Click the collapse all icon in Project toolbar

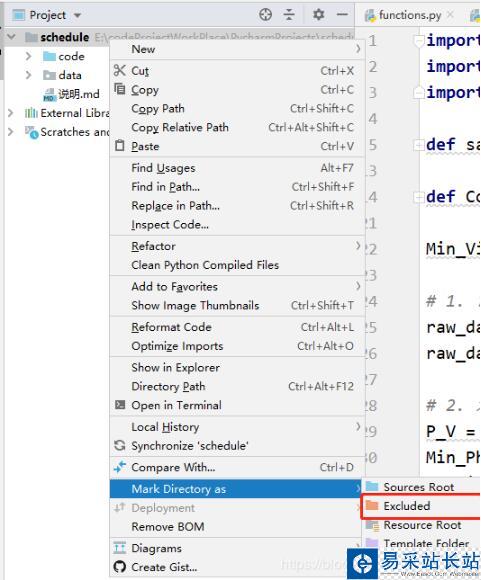(x=289, y=15)
